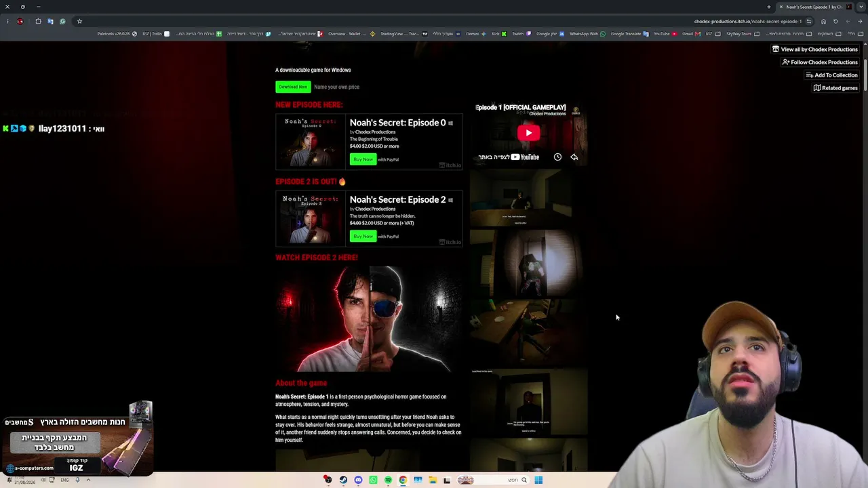This screenshot has height=488, width=868.
Task: Open the Chrome taskbar app
Action: pos(403,480)
